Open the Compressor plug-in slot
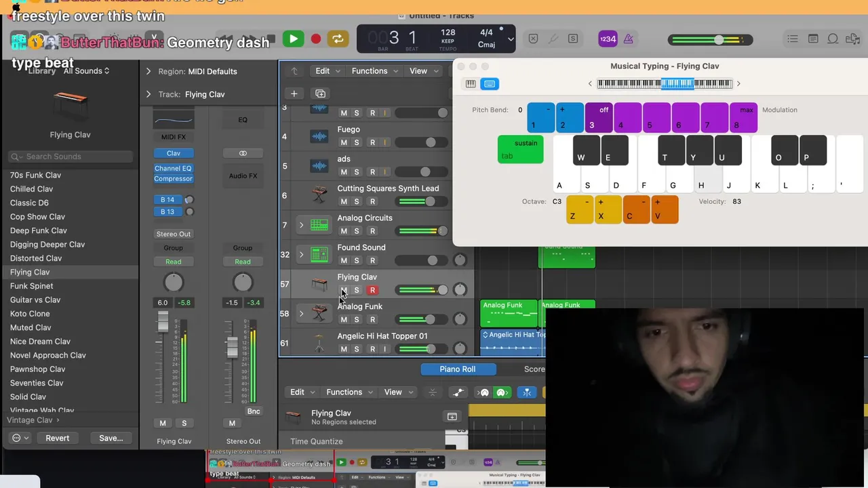 [174, 178]
